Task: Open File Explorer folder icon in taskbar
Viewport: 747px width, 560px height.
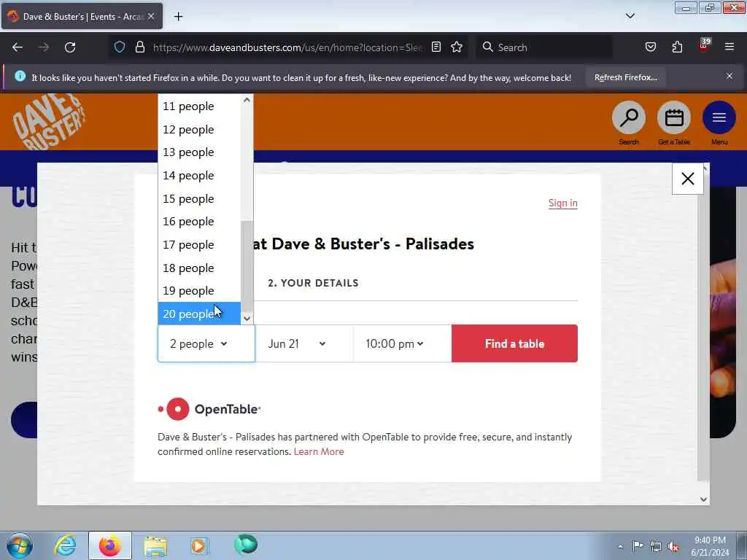Action: click(x=155, y=546)
